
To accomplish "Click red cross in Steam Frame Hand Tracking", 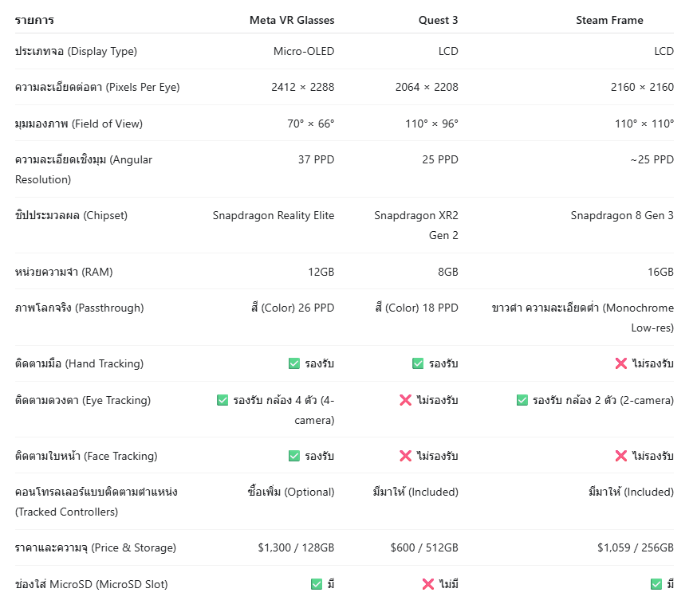I will pos(621,363).
